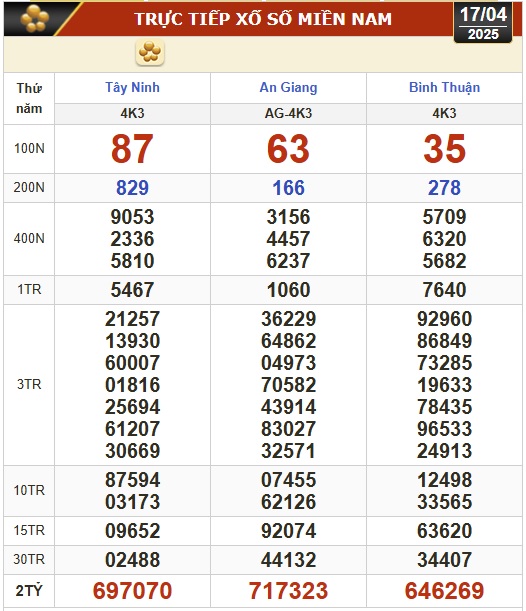Image resolution: width=526 pixels, height=611 pixels.
Task: Open the An Giang province link
Action: point(288,87)
